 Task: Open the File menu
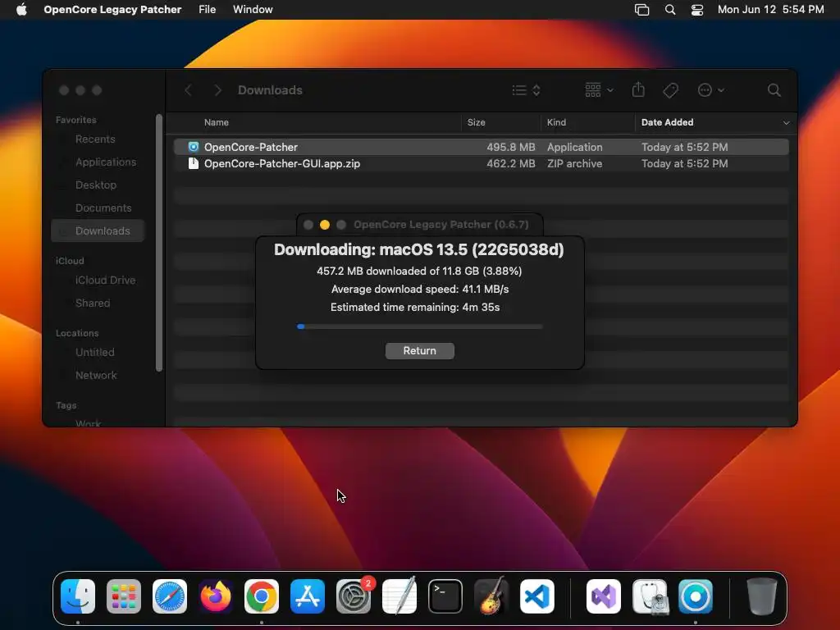[208, 10]
